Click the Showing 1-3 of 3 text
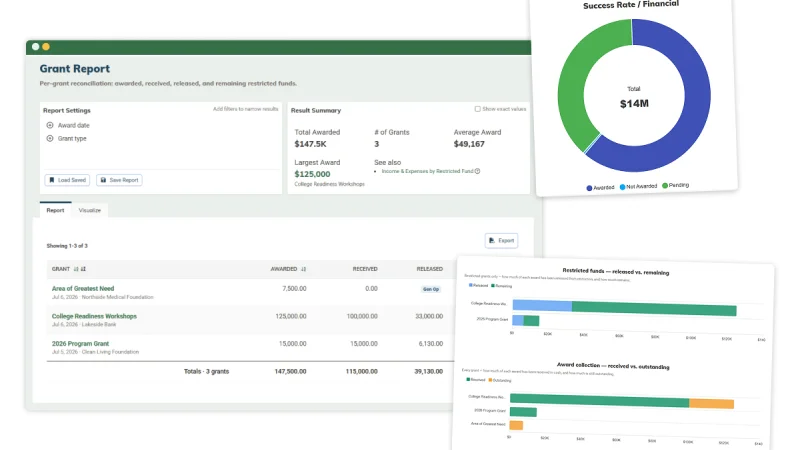The height and width of the screenshot is (450, 800). [x=67, y=245]
